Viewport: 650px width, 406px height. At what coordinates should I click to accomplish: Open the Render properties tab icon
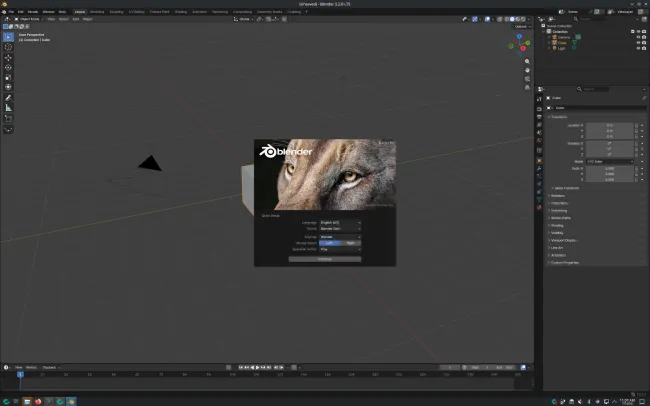[x=539, y=109]
